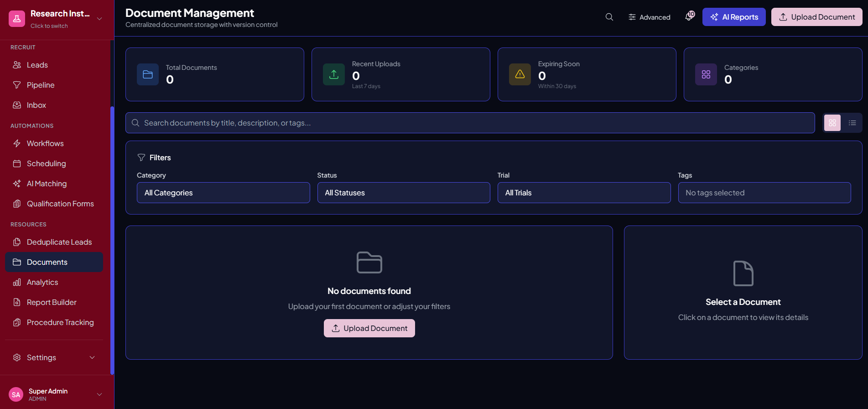Navigate to Analytics
868x409 pixels.
coord(54,282)
